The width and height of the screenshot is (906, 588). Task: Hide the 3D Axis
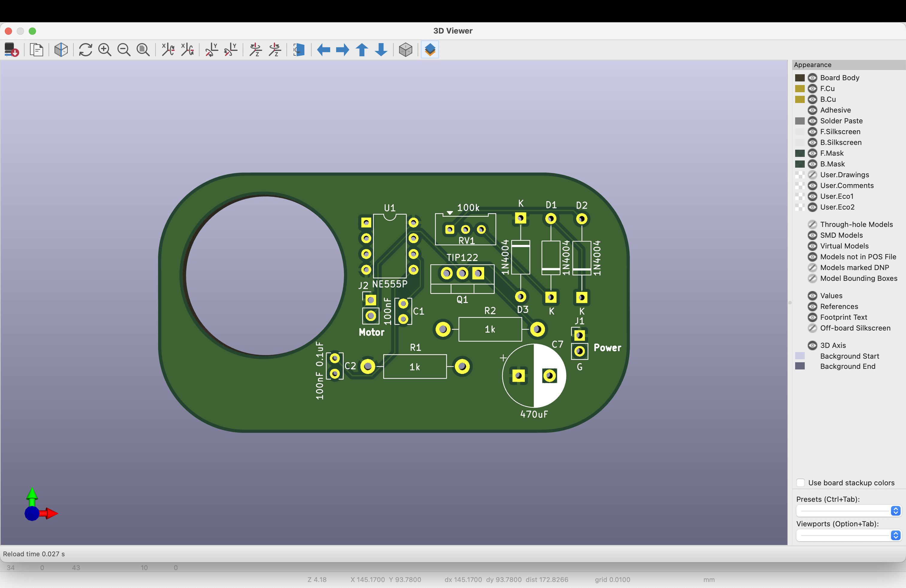(x=812, y=345)
